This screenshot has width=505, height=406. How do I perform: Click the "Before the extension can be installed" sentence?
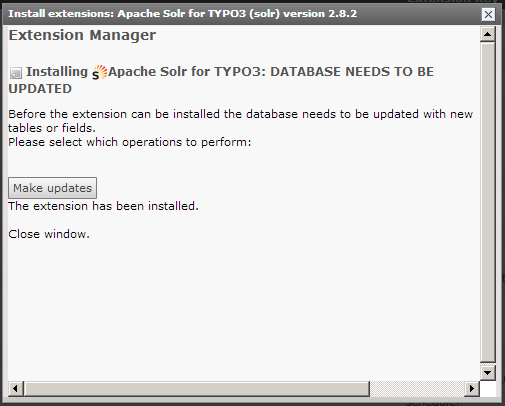(240, 121)
